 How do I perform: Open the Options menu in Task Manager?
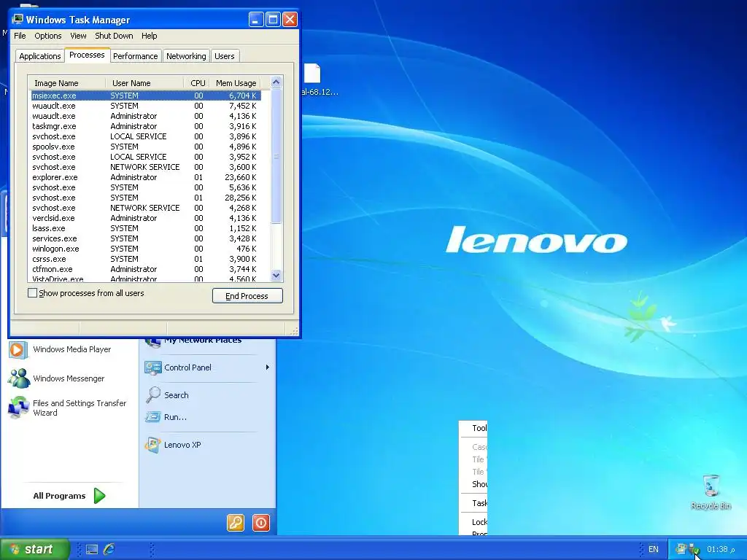pyautogui.click(x=47, y=36)
